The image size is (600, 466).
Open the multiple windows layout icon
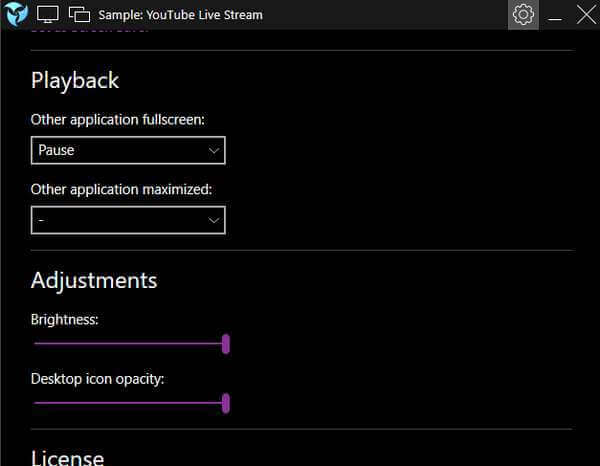click(79, 15)
